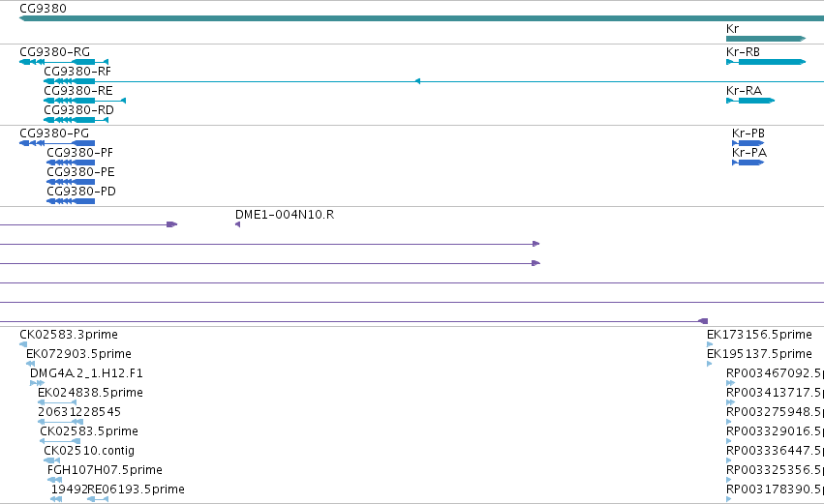Select EST CK02583.5prime
This screenshot has width=824, height=504.
click(89, 431)
